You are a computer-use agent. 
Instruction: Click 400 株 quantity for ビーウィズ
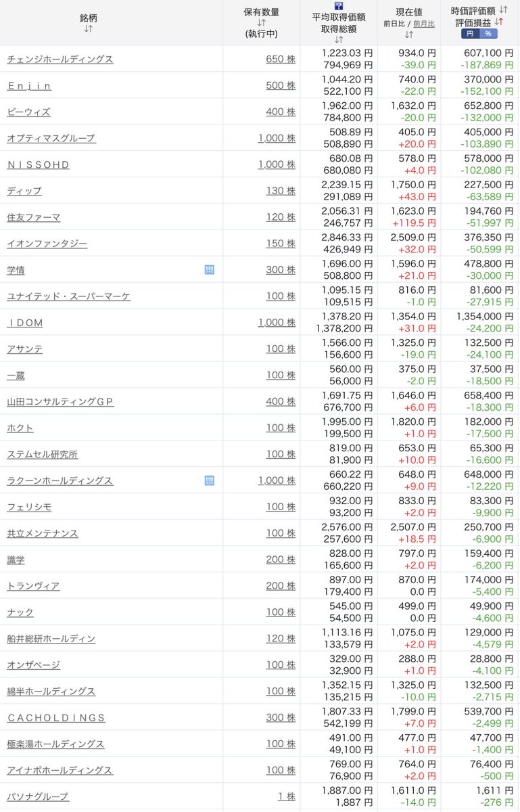[x=281, y=112]
